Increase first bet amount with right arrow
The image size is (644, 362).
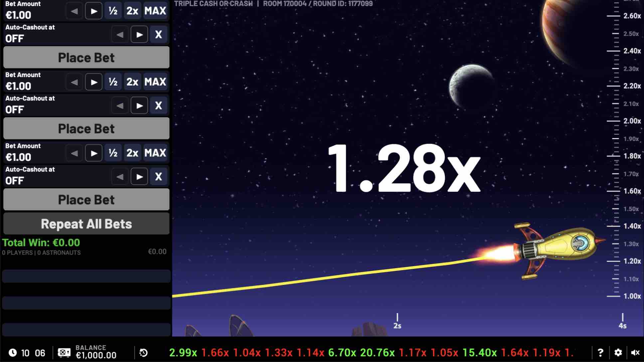coord(94,11)
